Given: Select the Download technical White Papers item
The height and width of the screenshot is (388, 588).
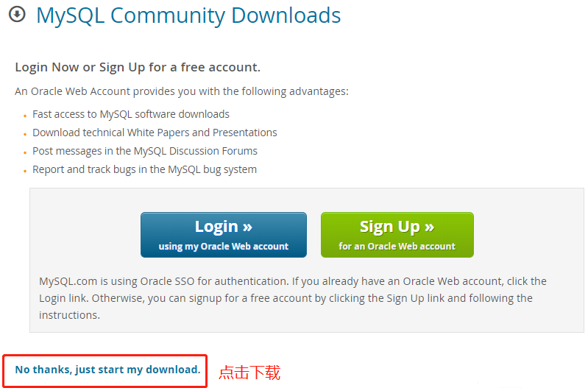Looking at the screenshot, I should (155, 133).
